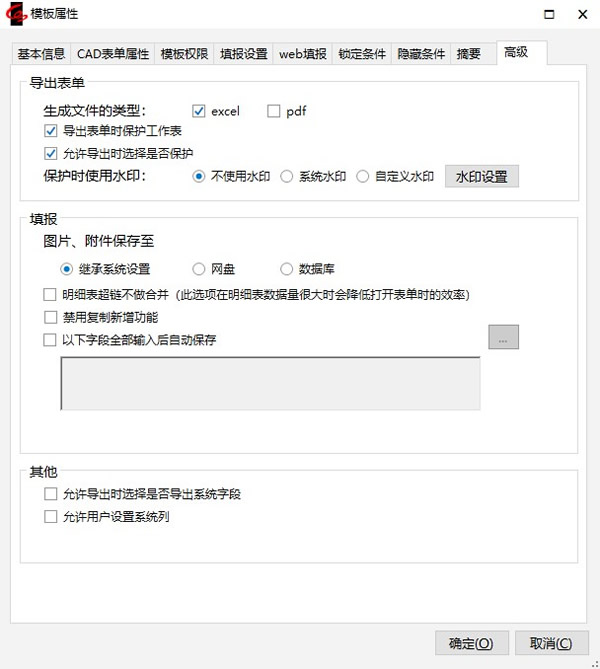Screen dimensions: 600x669
Task: Enable the pdf file type checkbox
Action: [x=274, y=112]
